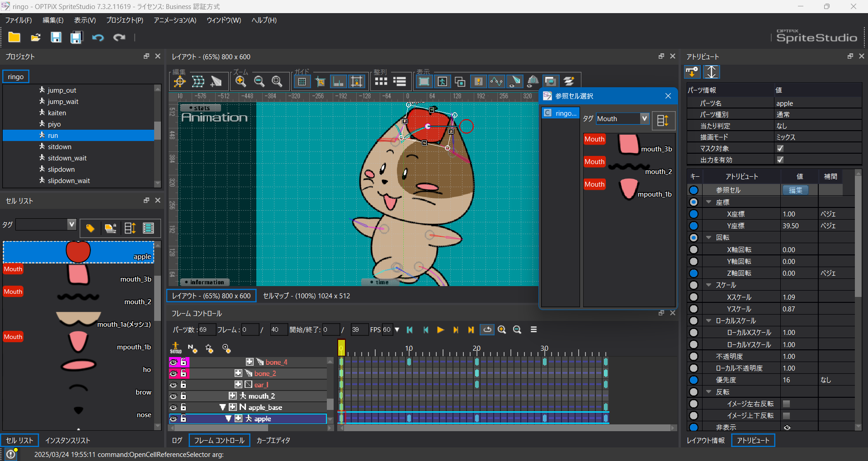868x461 pixels.
Task: Open the frame control hamburger menu
Action: pyautogui.click(x=533, y=330)
